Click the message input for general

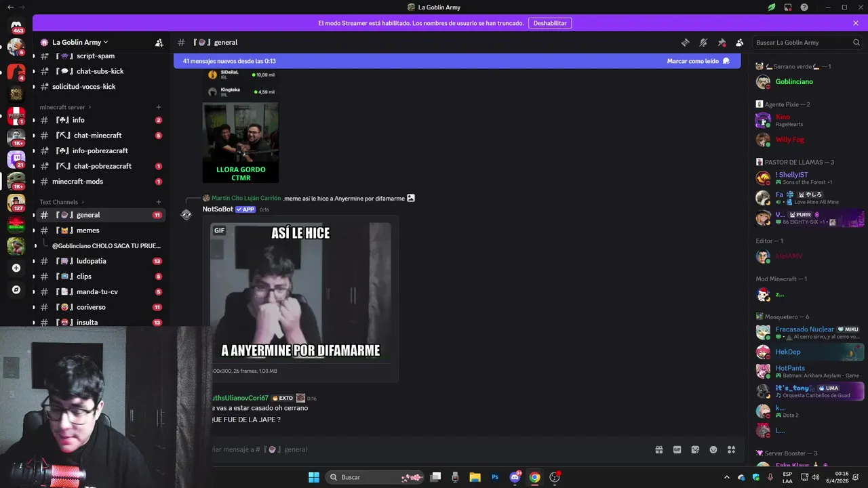tap(427, 449)
